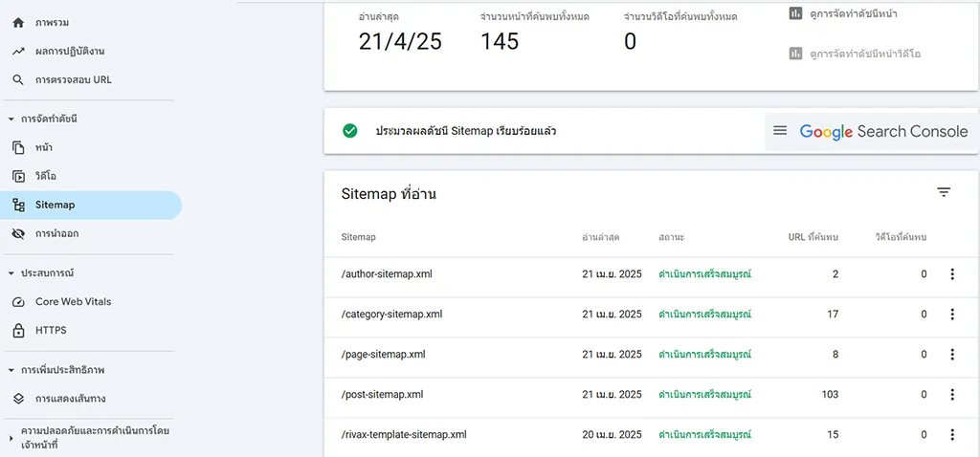Image resolution: width=980 pixels, height=457 pixels.
Task: Open the HTTPS report in sidebar
Action: [x=51, y=331]
